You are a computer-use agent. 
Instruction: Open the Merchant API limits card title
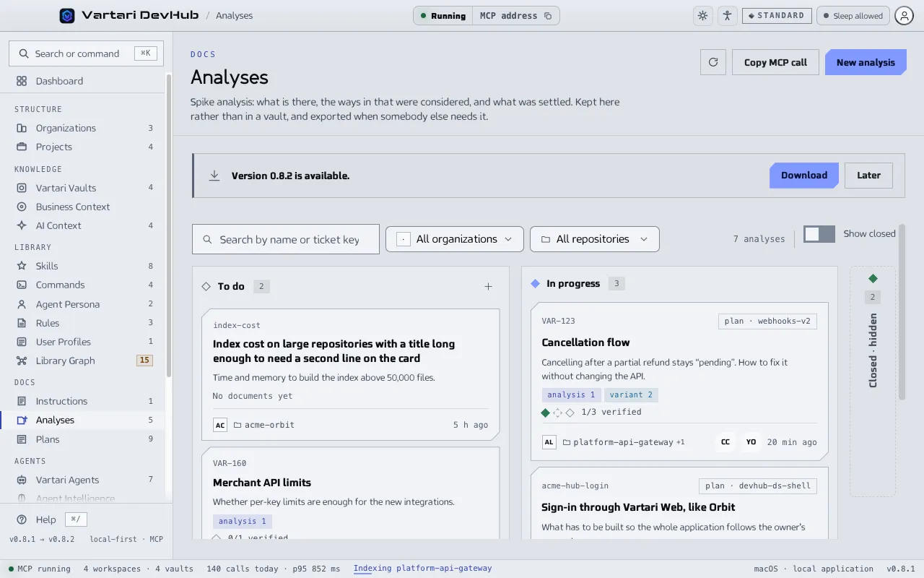pos(262,483)
